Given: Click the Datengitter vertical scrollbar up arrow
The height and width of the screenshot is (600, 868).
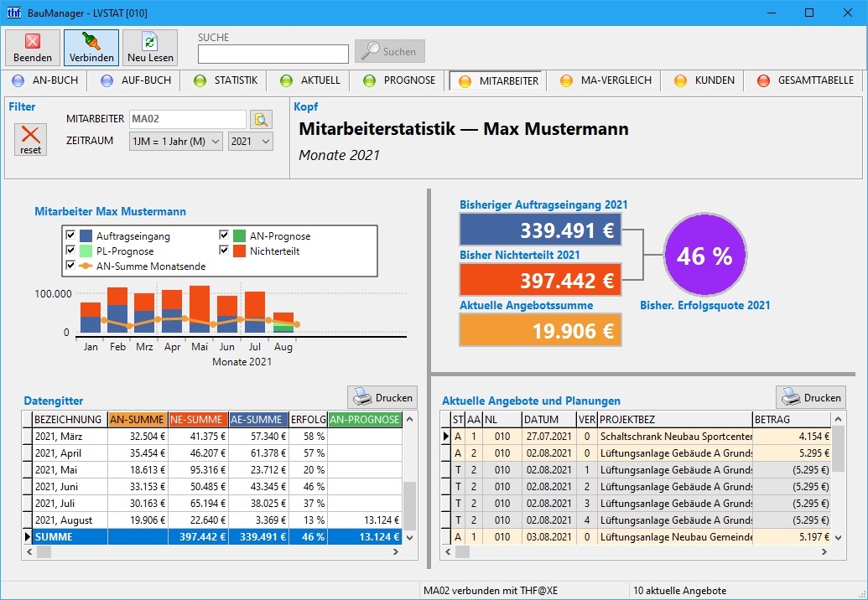Looking at the screenshot, I should point(409,419).
